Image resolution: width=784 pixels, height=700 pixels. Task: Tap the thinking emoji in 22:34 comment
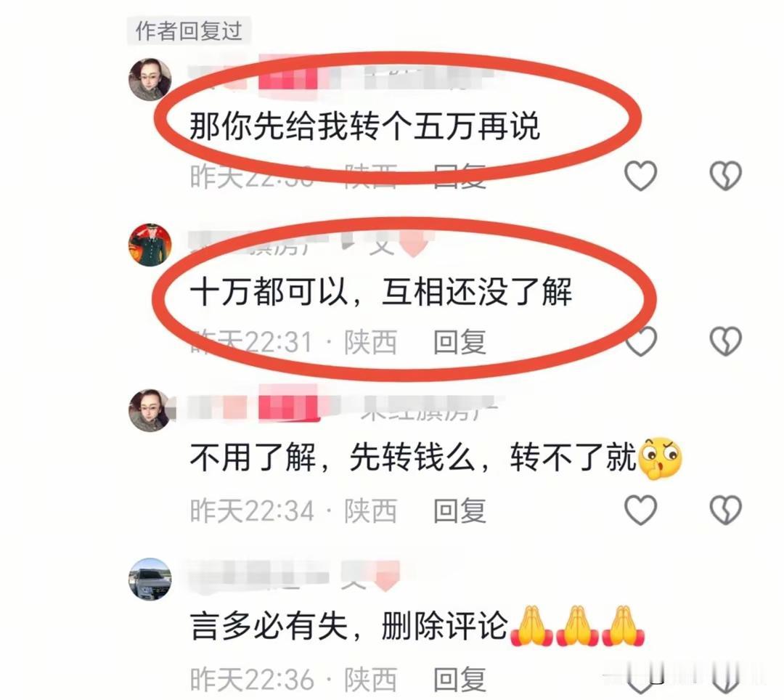[661, 458]
